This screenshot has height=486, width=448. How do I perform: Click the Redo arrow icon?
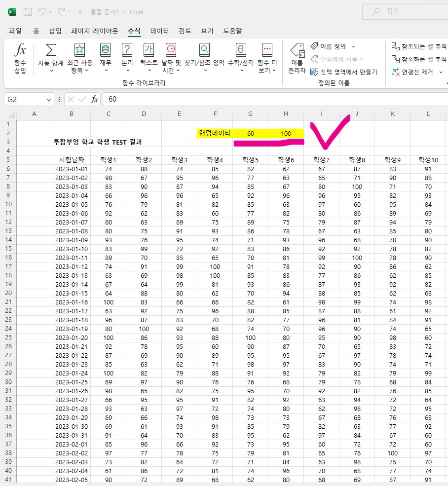[61, 12]
